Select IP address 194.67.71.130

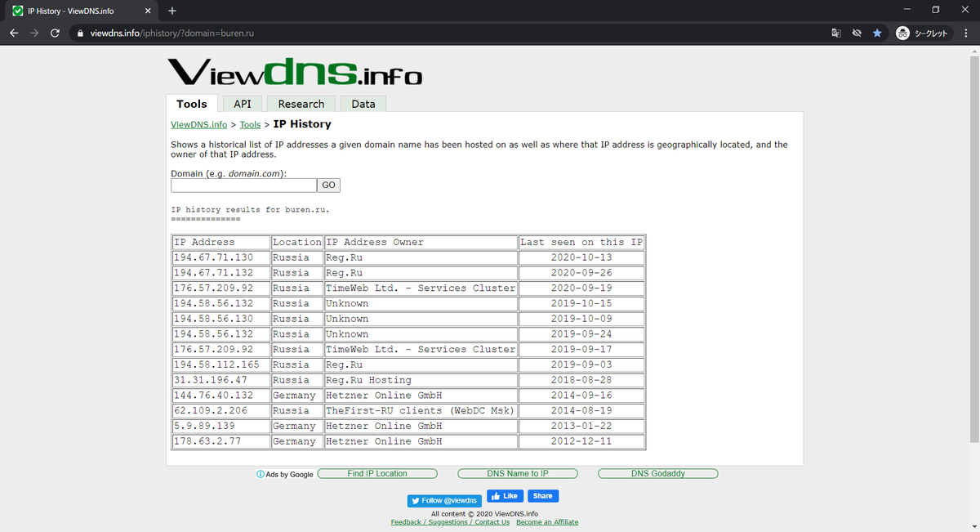click(x=213, y=257)
